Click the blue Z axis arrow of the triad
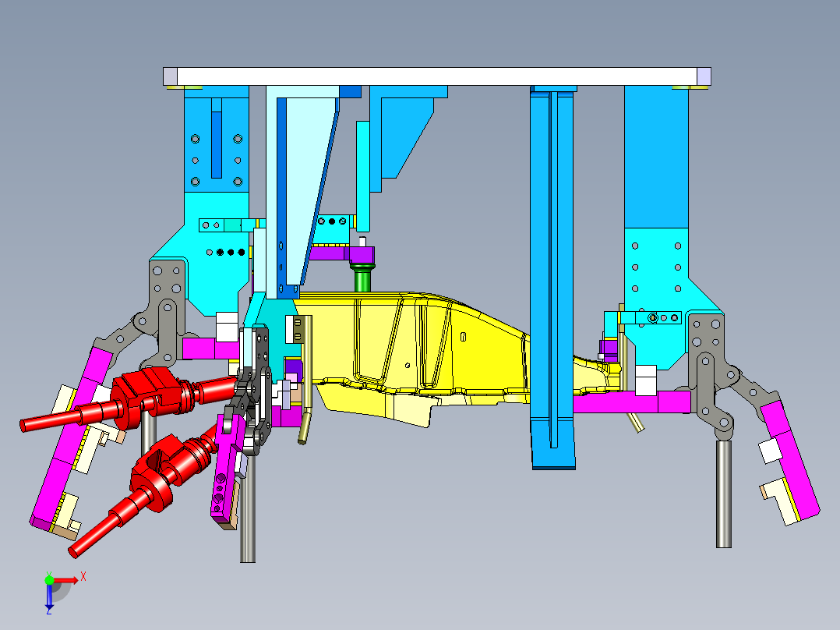 tap(49, 596)
